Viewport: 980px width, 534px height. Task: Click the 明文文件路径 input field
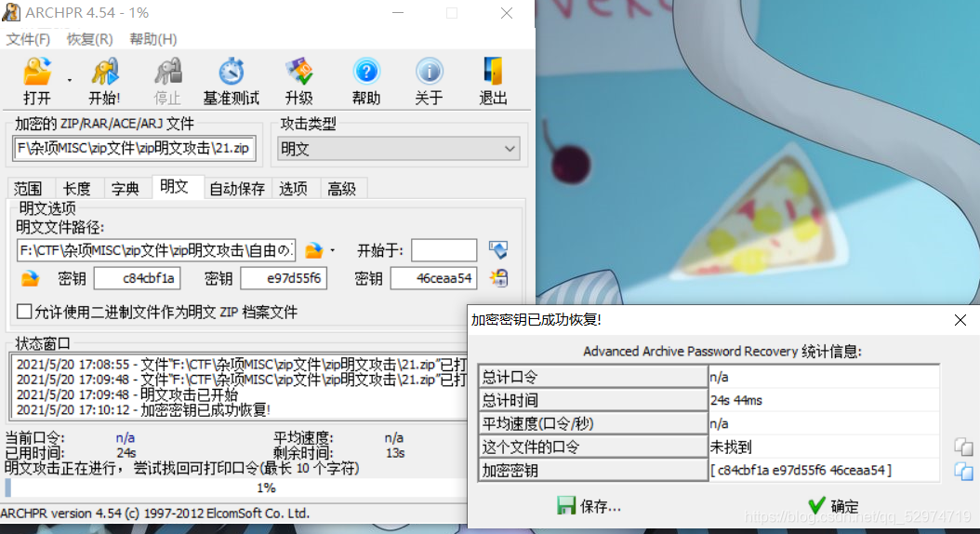155,251
